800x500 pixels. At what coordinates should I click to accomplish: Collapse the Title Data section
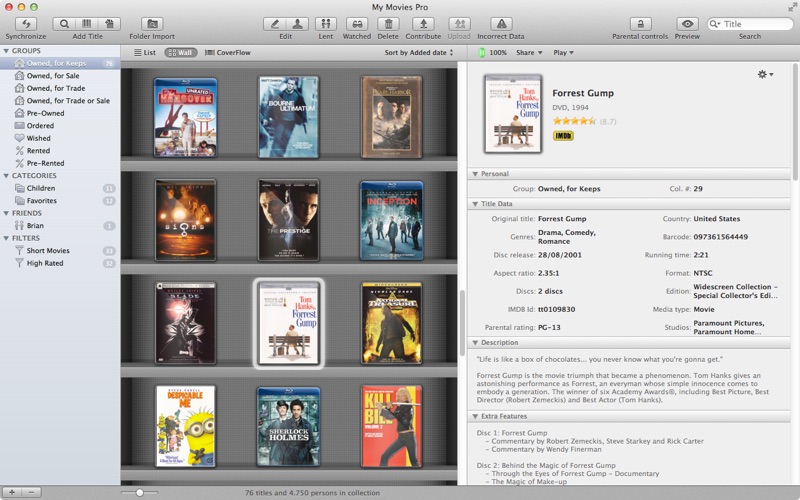pyautogui.click(x=475, y=204)
